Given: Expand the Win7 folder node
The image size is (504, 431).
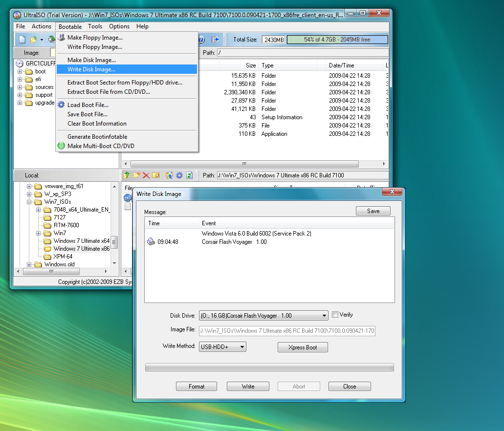Looking at the screenshot, I should click(x=38, y=233).
